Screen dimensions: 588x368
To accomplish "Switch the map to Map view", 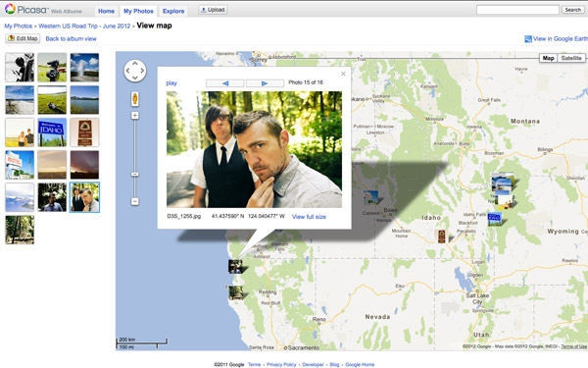I will tap(548, 58).
